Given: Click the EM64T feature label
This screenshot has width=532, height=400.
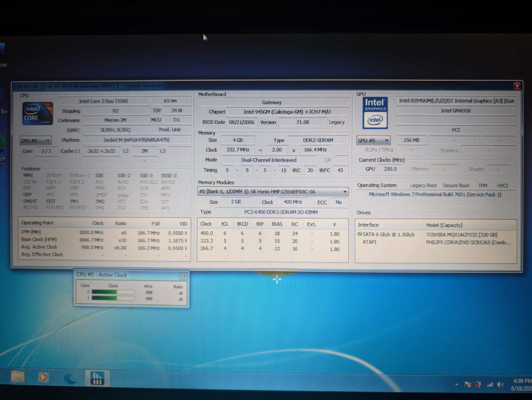Looking at the screenshot, I should click(30, 201).
